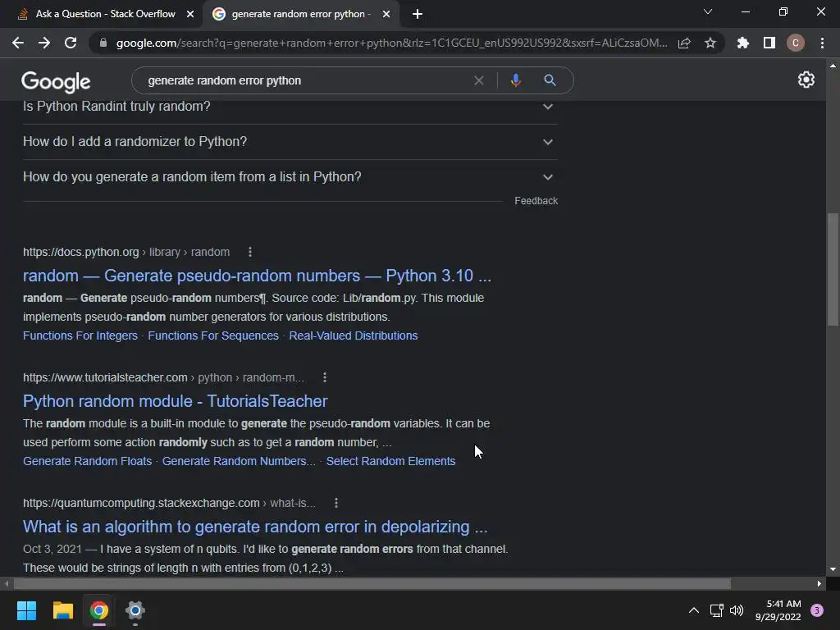840x630 pixels.
Task: Expand "generate a random item from a list" question
Action: [290, 177]
